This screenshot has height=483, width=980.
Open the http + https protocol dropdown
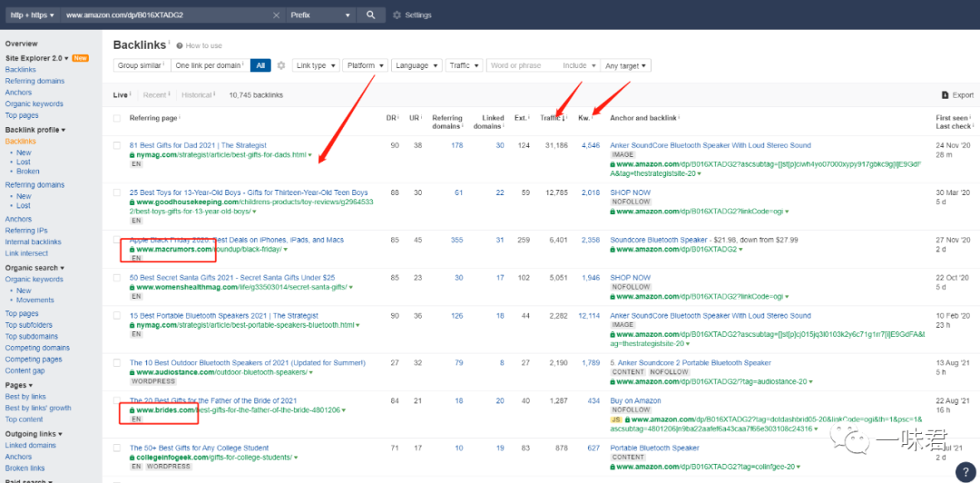click(33, 15)
